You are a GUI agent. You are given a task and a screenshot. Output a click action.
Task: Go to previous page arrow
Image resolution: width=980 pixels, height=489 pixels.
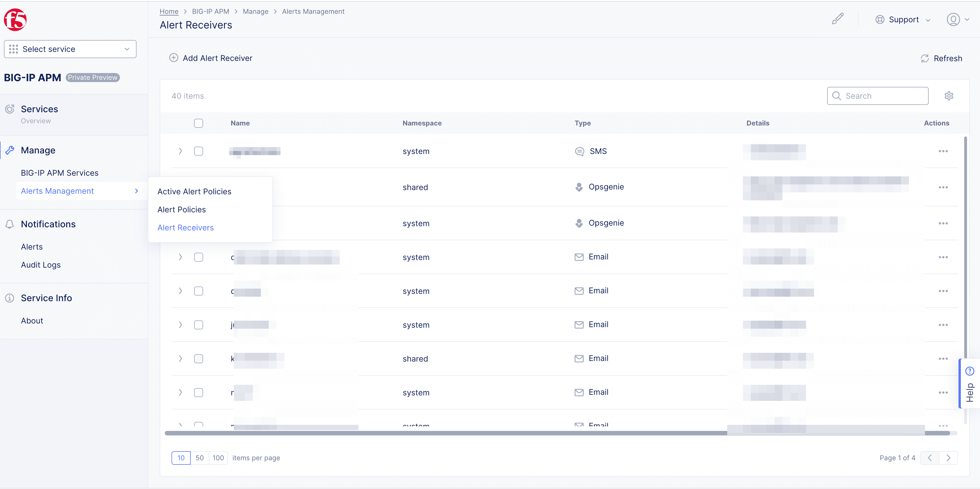coord(930,458)
